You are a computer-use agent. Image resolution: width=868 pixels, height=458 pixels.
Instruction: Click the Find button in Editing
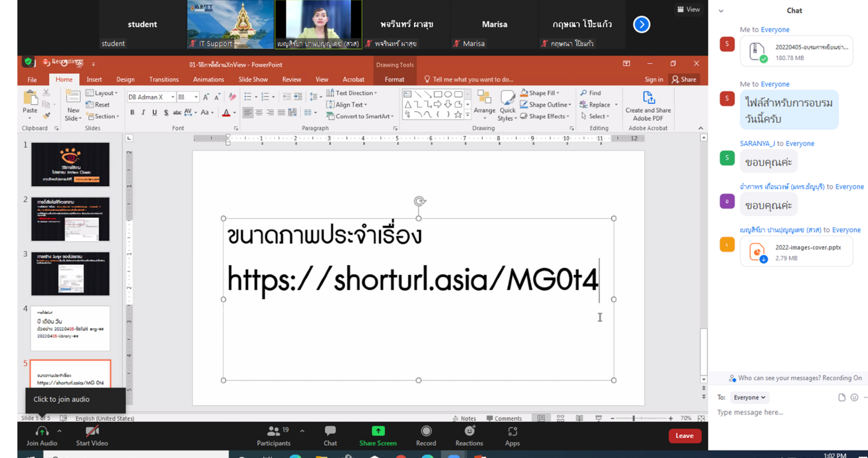click(591, 93)
